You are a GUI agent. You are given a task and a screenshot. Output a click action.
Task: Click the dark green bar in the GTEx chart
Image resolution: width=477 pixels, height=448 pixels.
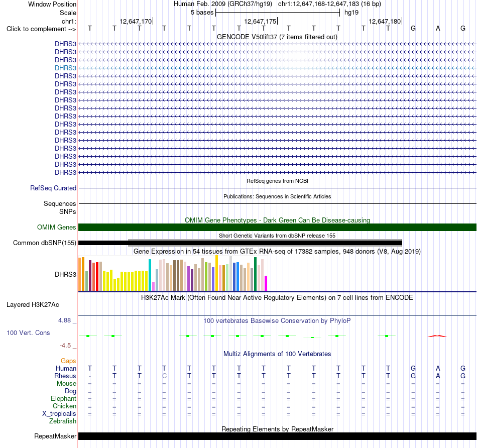(x=255, y=274)
